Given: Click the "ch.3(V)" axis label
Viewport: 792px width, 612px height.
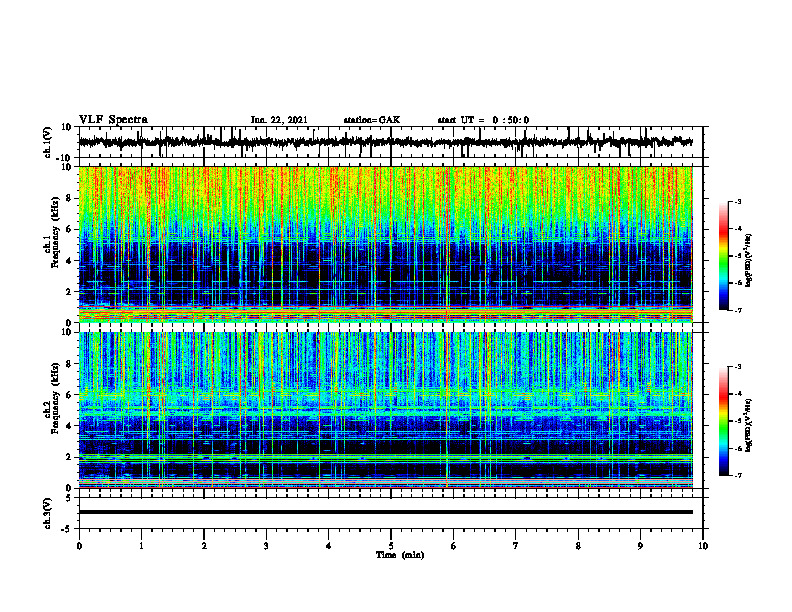Looking at the screenshot, I should point(48,513).
